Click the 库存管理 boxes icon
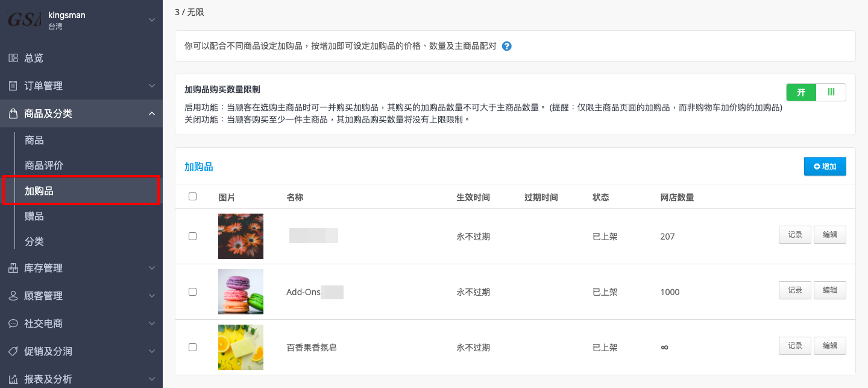The height and width of the screenshot is (388, 868). click(13, 268)
